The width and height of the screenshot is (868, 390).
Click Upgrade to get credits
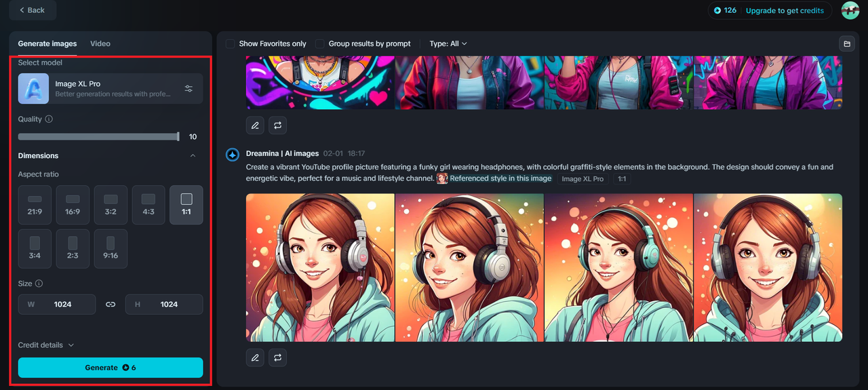785,10
